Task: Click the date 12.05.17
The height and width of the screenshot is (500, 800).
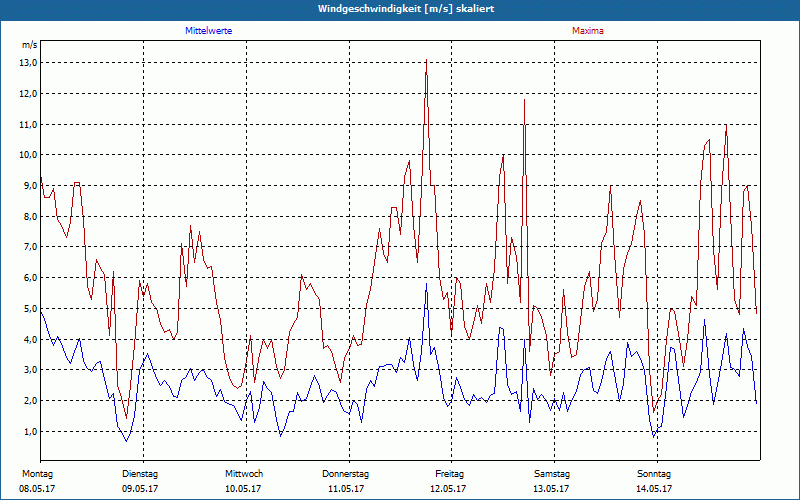Action: (448, 489)
